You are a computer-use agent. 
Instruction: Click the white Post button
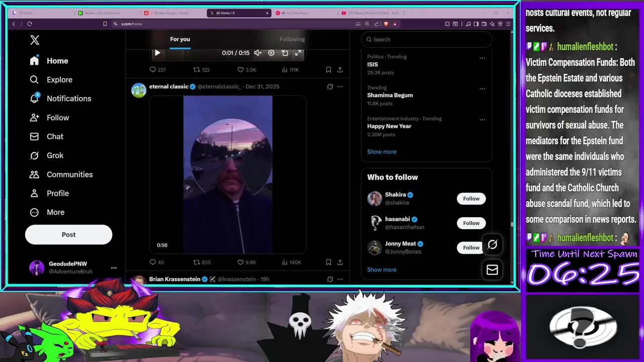(x=68, y=235)
